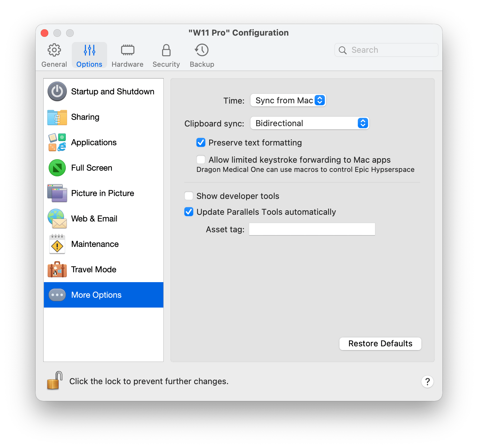Screen dimensions: 478x448
Task: Select the Sharing folder icon
Action: (x=57, y=117)
